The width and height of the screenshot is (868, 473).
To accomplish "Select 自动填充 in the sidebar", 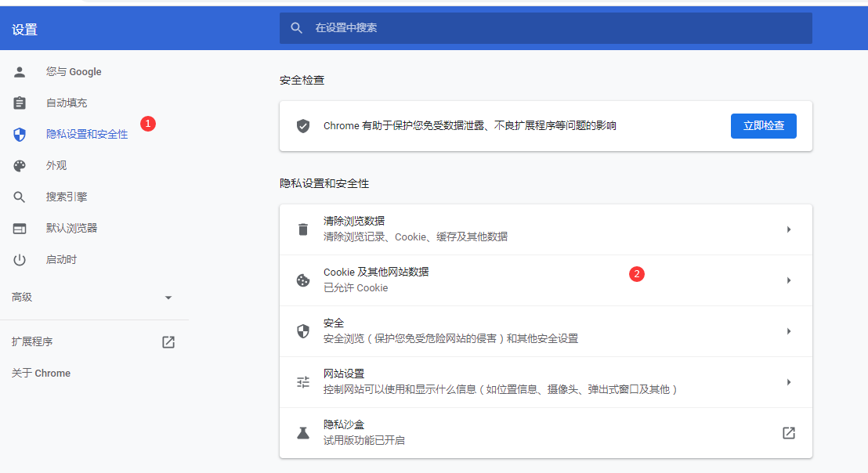I will click(67, 103).
